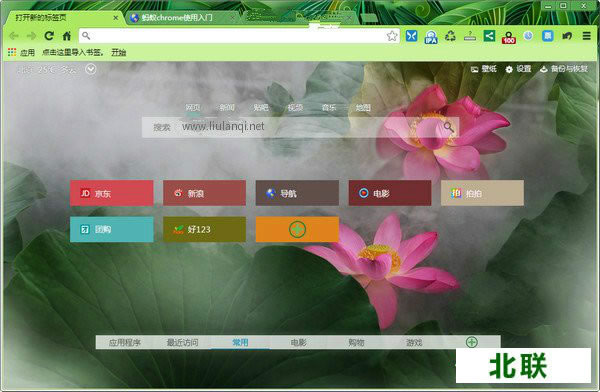This screenshot has height=392, width=600.
Task: Click the 点击这里导入书签 text
Action: [x=72, y=52]
